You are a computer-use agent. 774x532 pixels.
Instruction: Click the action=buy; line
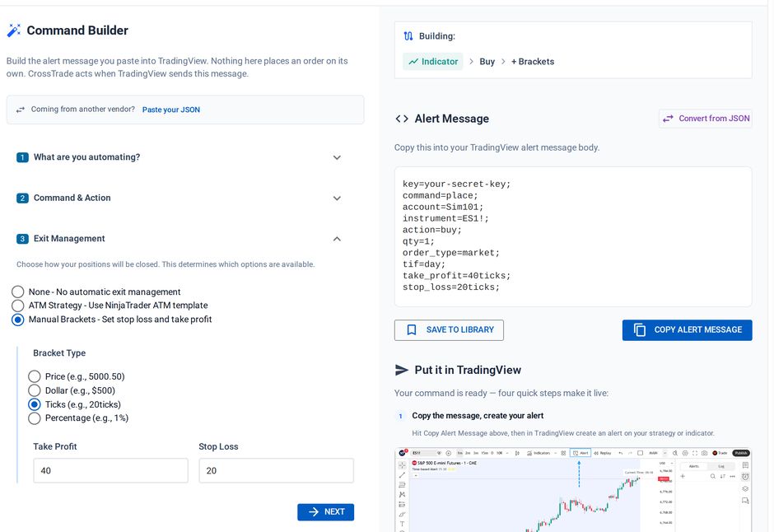tap(432, 230)
